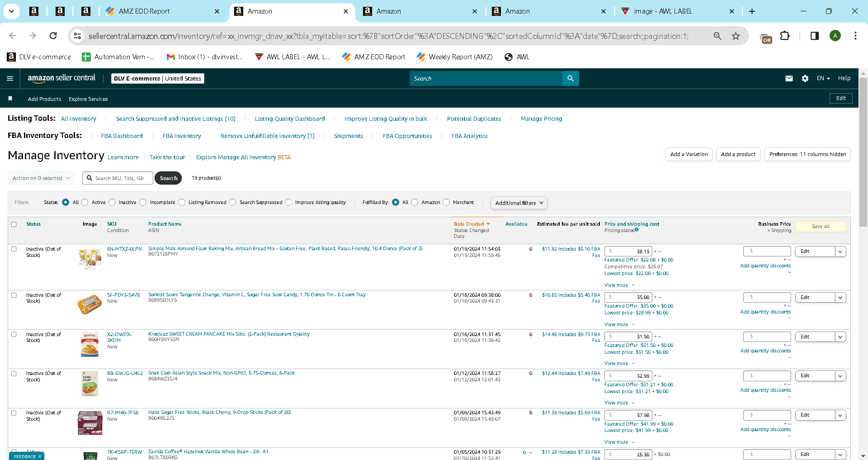Sort by the Date Created column
The width and height of the screenshot is (868, 460).
pyautogui.click(x=472, y=224)
